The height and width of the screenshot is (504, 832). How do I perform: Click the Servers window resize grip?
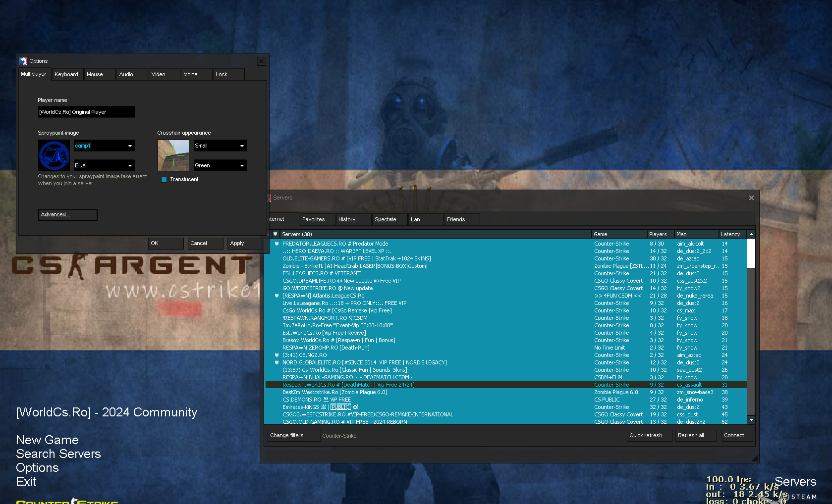[x=755, y=458]
